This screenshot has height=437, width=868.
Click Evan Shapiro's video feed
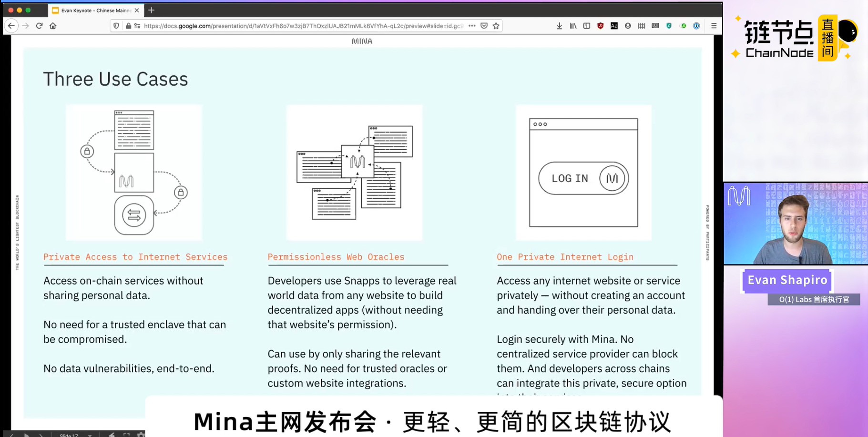[x=796, y=223]
